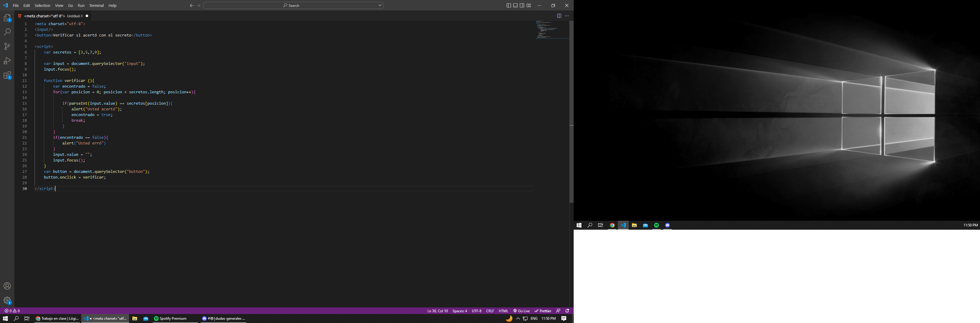The height and width of the screenshot is (323, 980).
Task: Open Task View on left taskbar
Action: point(27,319)
